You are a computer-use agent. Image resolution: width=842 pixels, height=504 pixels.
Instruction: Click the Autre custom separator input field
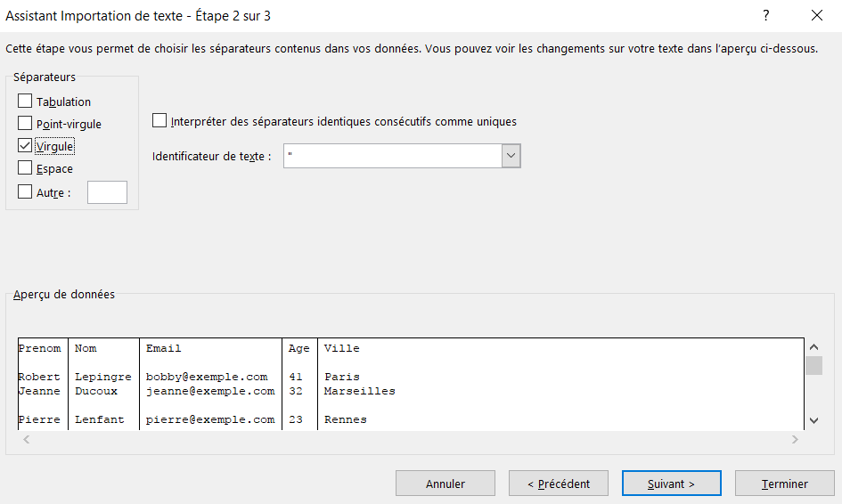(108, 192)
